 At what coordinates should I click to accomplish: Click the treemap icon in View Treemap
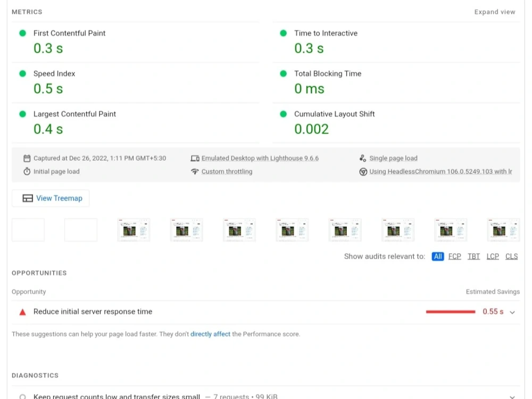pyautogui.click(x=28, y=198)
